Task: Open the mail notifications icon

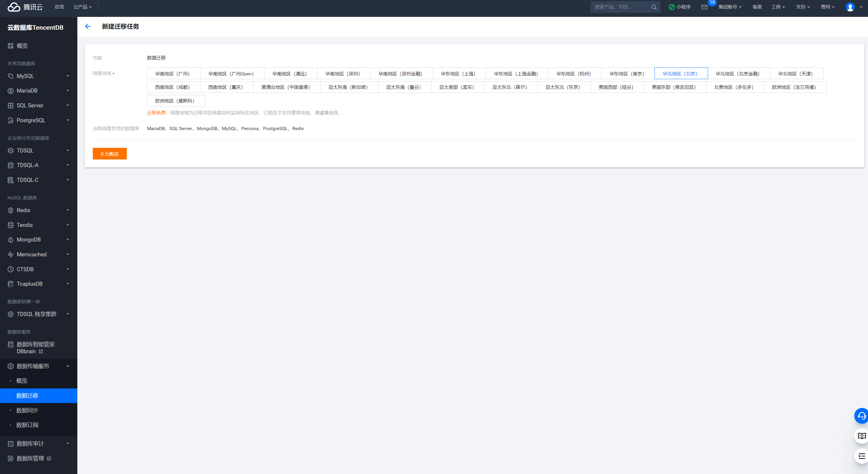Action: [x=704, y=7]
